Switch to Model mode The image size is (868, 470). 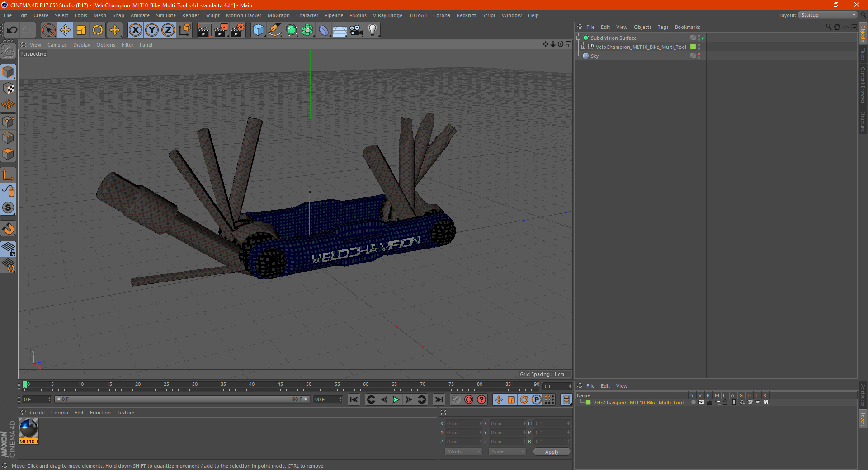[x=8, y=72]
